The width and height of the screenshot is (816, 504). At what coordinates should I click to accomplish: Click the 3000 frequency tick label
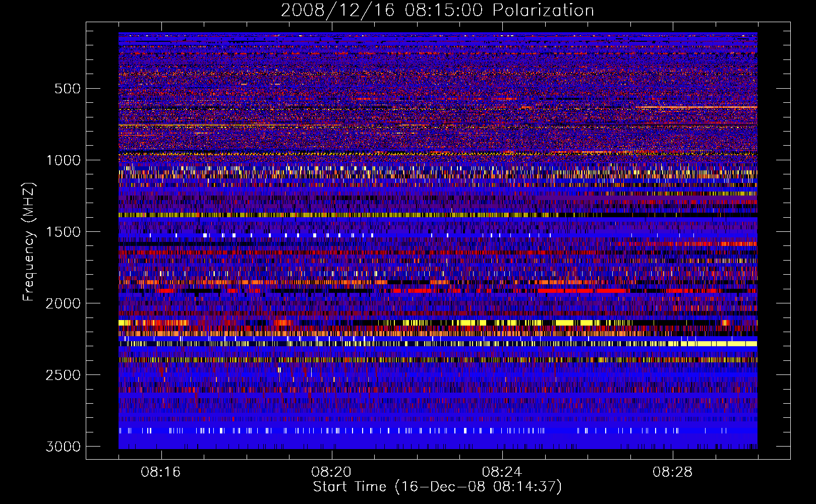click(x=63, y=447)
